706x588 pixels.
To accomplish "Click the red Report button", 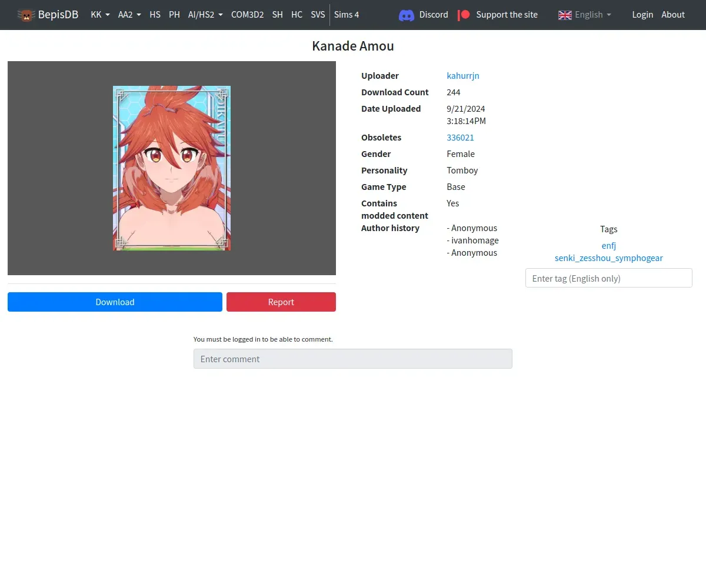I will 281,302.
